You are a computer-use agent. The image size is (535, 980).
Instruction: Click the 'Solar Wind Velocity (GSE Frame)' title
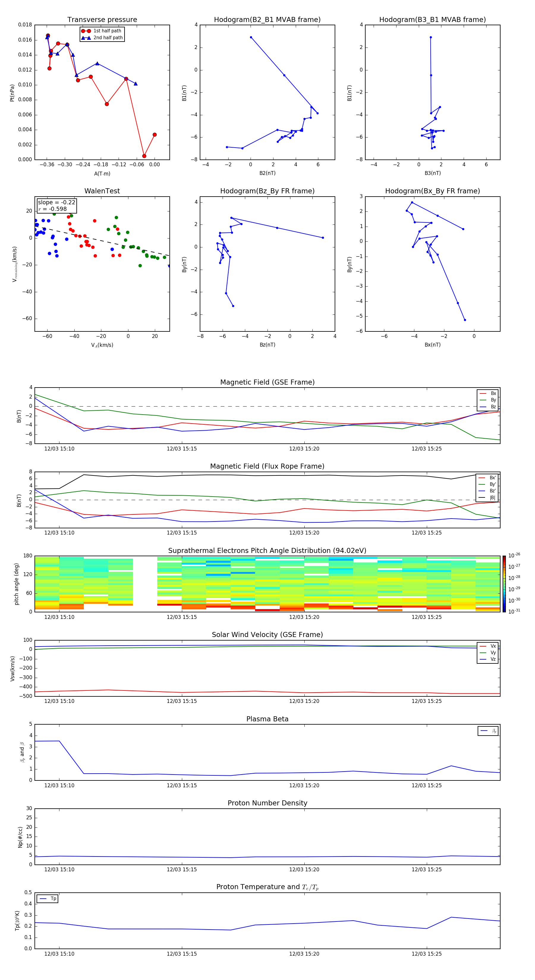[267, 635]
